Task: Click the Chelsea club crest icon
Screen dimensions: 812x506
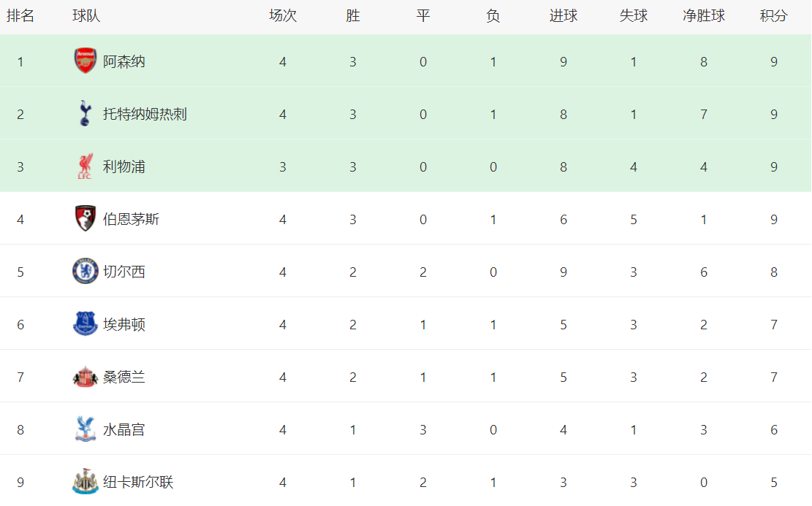Action: click(86, 272)
